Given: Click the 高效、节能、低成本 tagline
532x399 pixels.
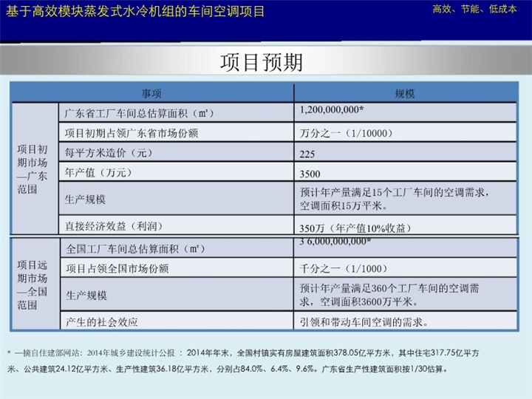Looking at the screenshot, I should (x=474, y=10).
